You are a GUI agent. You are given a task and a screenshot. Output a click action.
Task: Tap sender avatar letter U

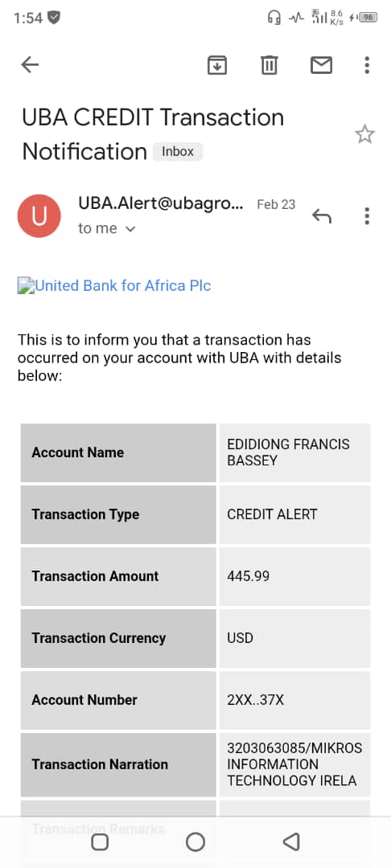tap(39, 216)
